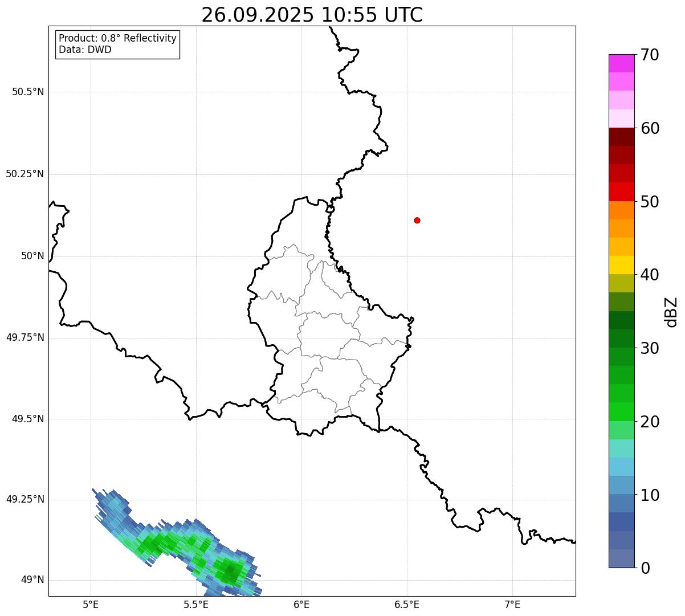Click the colorbar 0 tick label
This screenshot has height=616, width=685.
645,568
